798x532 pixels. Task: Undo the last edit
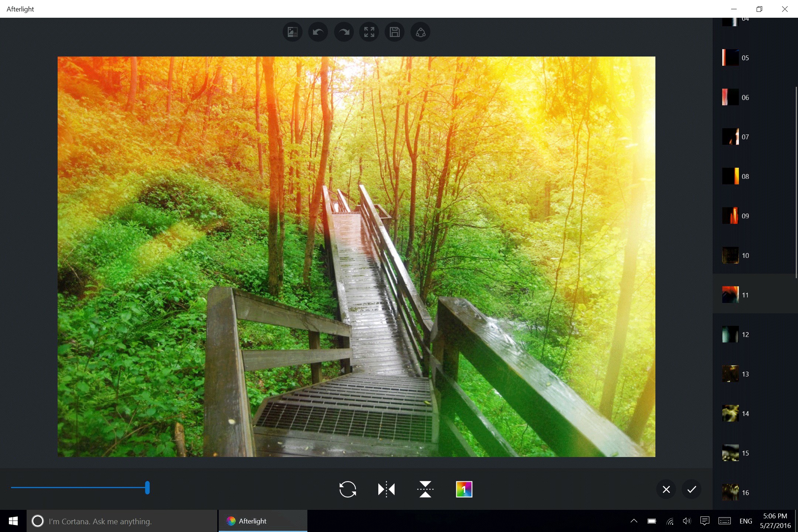pyautogui.click(x=318, y=32)
